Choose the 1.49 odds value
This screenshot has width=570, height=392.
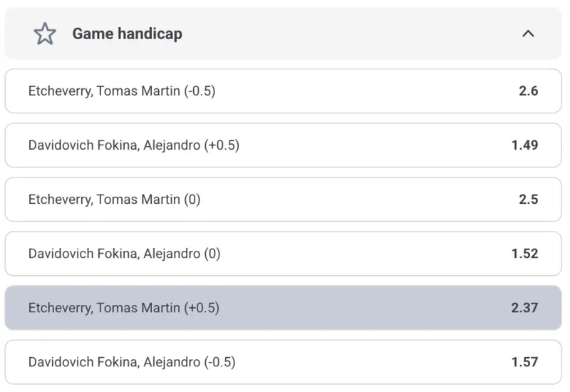[x=524, y=145]
